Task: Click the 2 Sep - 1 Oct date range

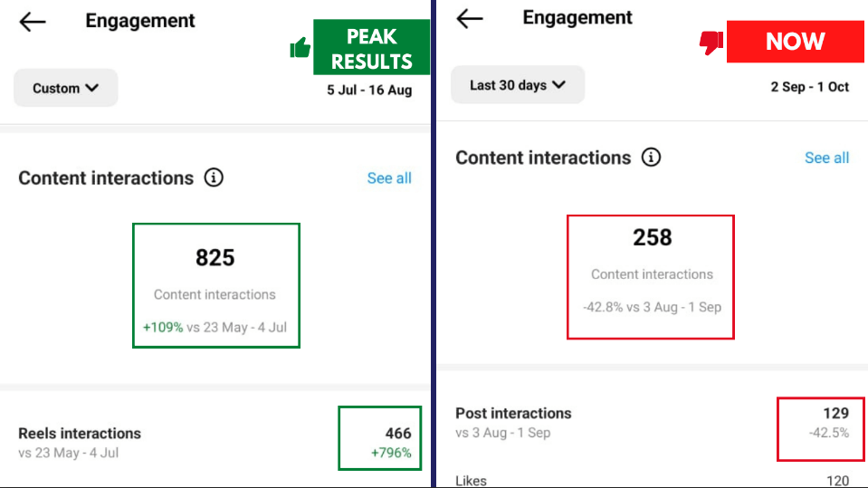Action: point(809,87)
